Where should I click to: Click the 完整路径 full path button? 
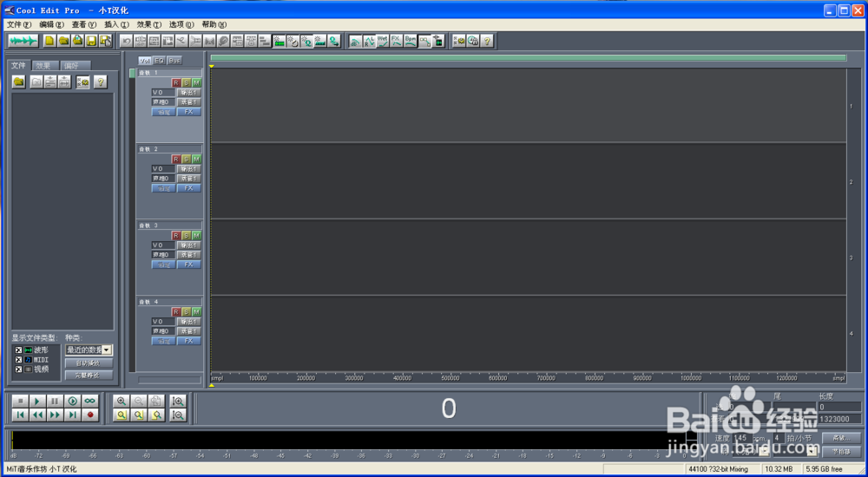pyautogui.click(x=89, y=376)
